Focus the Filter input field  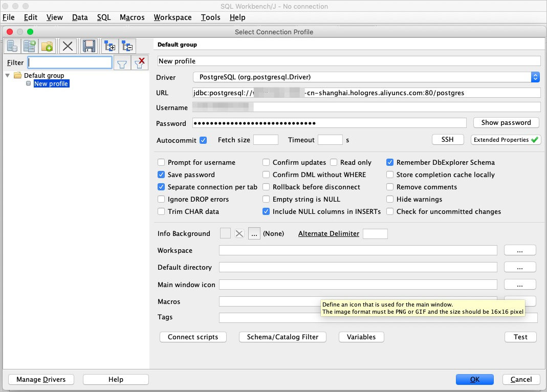[70, 63]
